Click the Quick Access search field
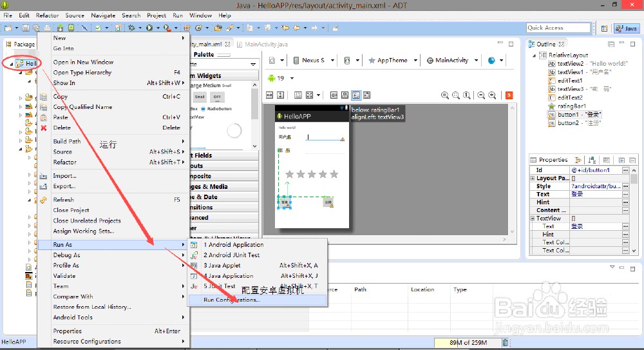Screen dimensions: 644x350 click(558, 28)
